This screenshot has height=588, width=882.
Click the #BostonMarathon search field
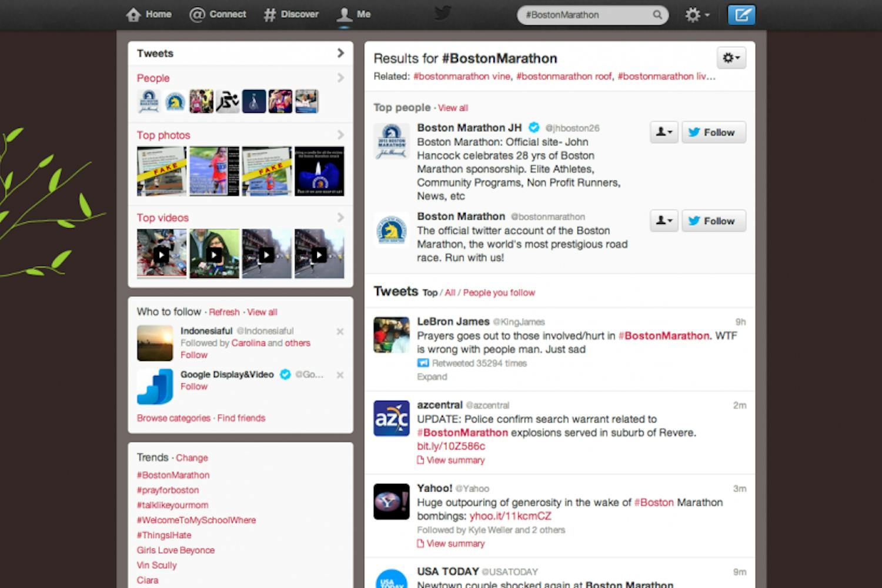[x=585, y=15]
